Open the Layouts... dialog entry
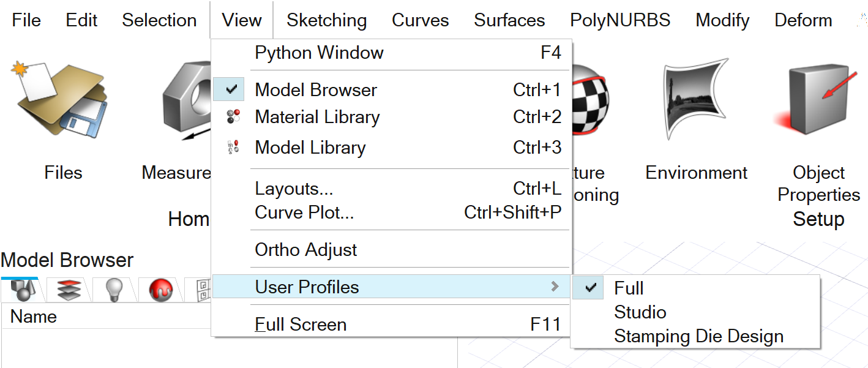This screenshot has width=868, height=368. 294,189
